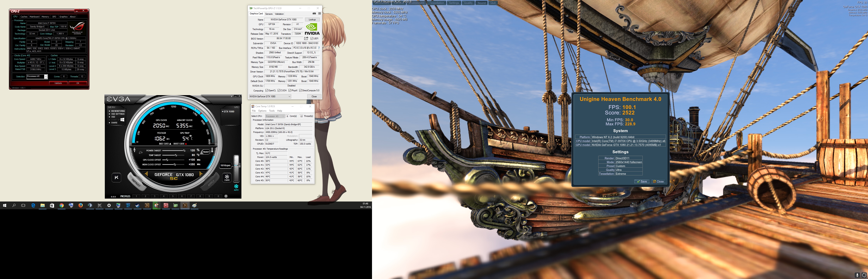Click the left yellow arrow beside GeForce GTX 1080
Screen dimensions: 868x279
(x=146, y=174)
